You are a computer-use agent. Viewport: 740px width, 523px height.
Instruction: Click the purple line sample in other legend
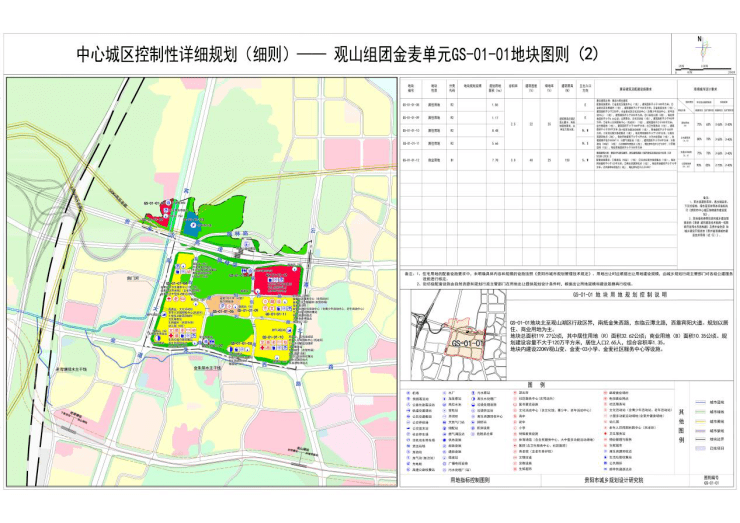699,430
